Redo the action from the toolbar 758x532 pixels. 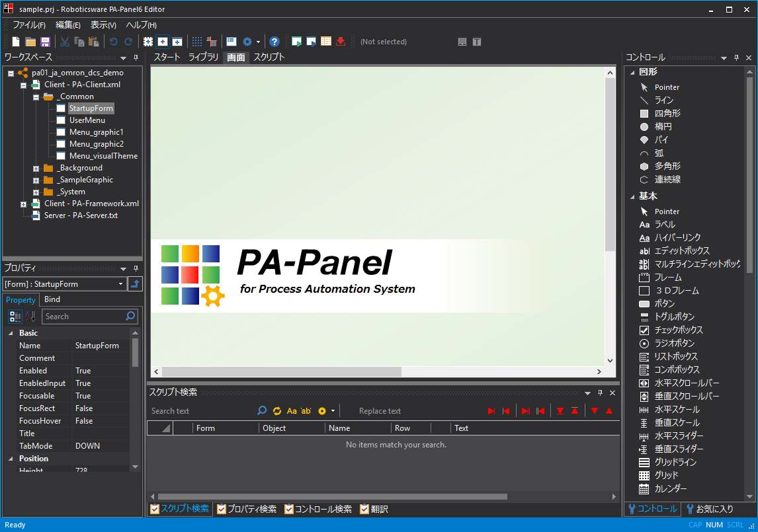click(128, 42)
